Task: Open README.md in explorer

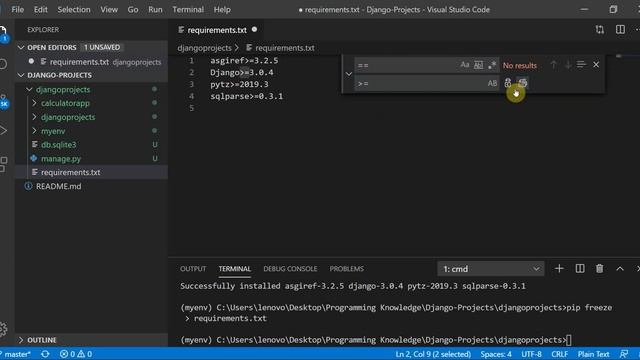Action: click(x=58, y=187)
